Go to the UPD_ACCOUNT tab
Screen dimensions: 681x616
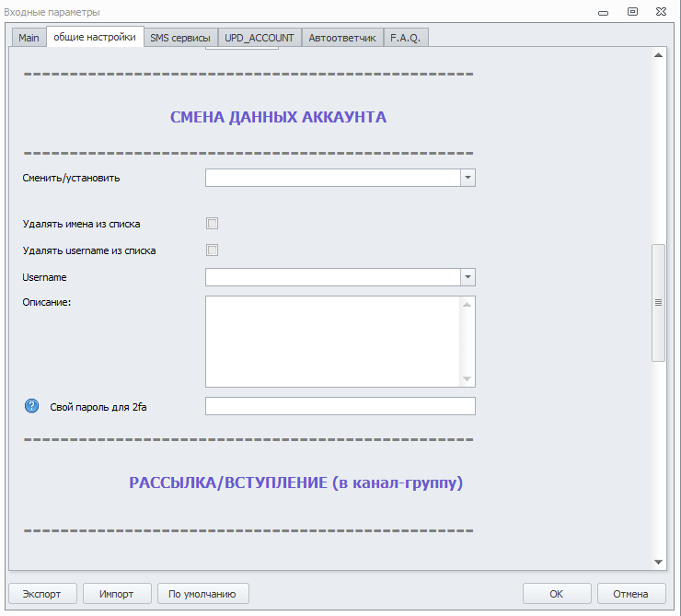point(260,38)
